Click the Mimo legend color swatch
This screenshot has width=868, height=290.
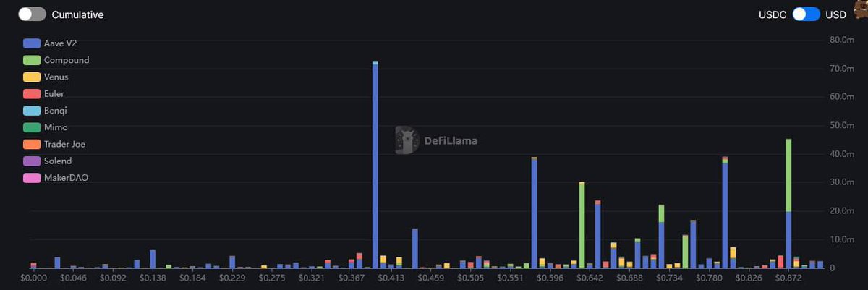(x=32, y=127)
